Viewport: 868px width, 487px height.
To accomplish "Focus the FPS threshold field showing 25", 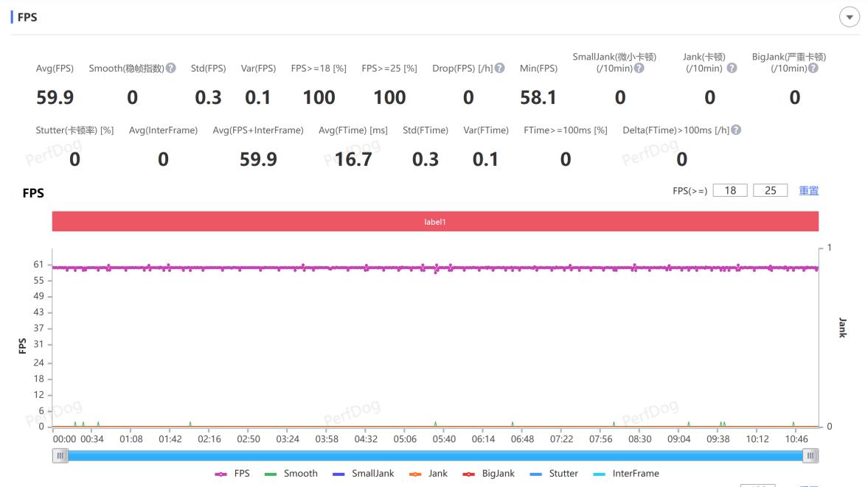I will tap(770, 191).
